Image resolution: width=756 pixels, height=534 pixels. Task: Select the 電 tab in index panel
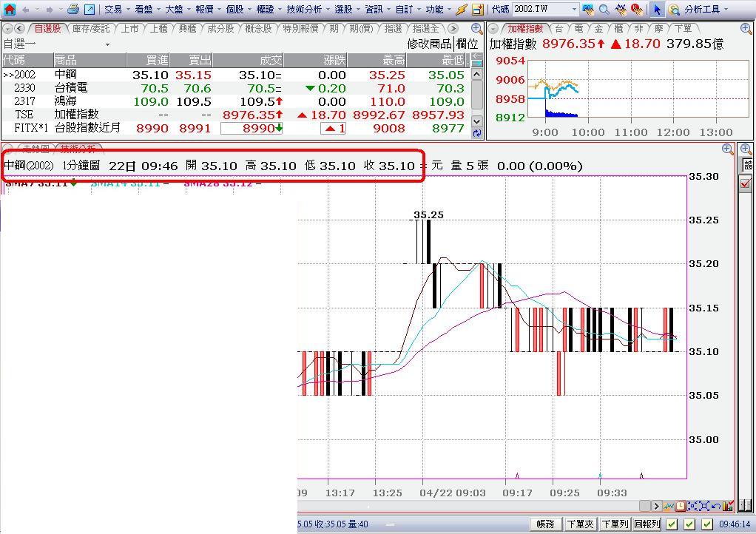(578, 29)
